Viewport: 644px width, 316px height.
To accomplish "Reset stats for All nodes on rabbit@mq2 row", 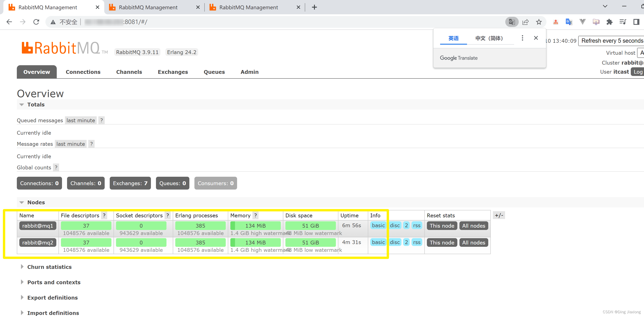I will (474, 242).
